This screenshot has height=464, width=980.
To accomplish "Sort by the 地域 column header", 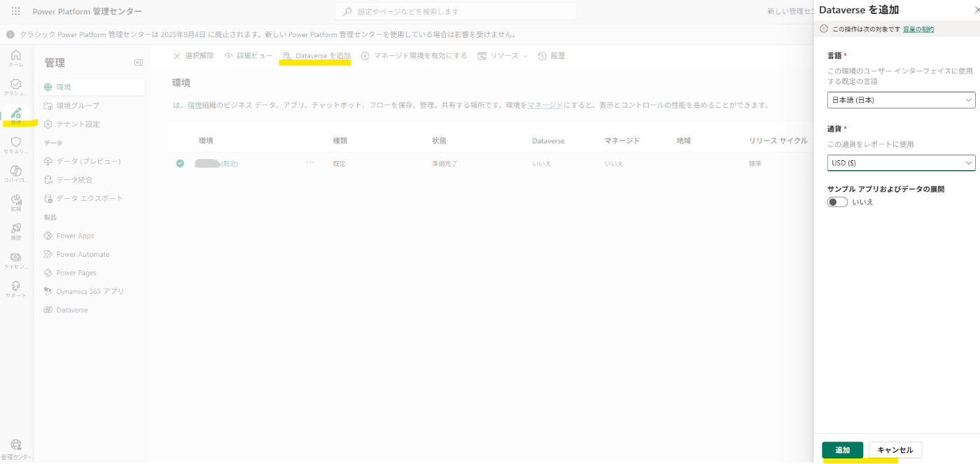I will click(x=684, y=141).
